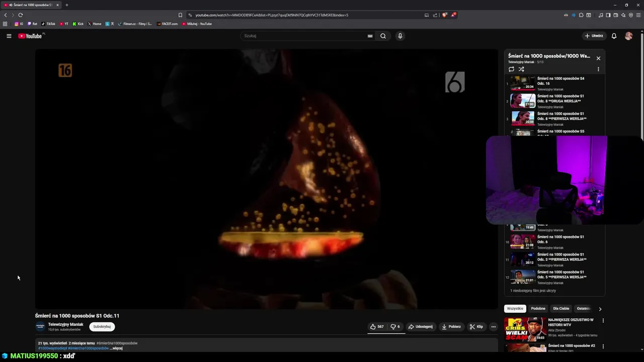
Task: Show more filter chips with right arrow
Action: [600, 309]
